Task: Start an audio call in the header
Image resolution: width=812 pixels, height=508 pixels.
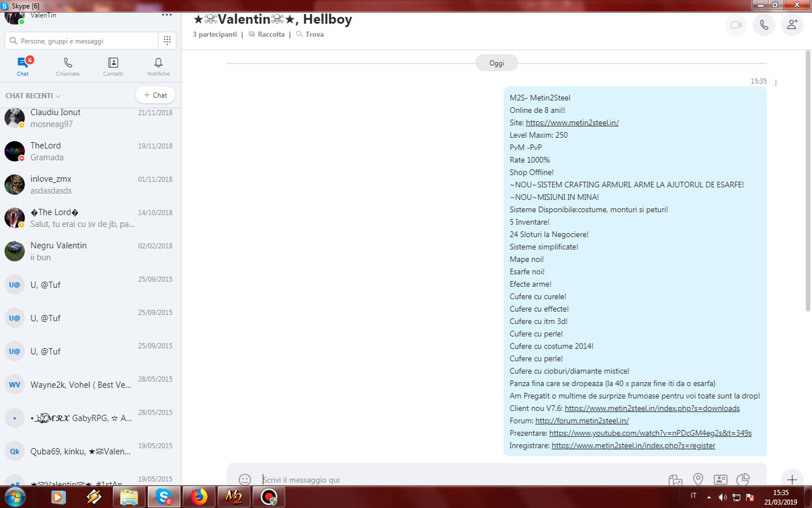Action: pyautogui.click(x=764, y=25)
